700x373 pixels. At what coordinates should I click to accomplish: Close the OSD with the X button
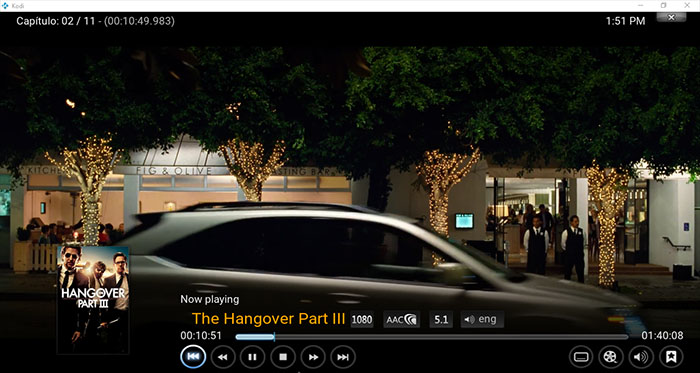[x=671, y=17]
